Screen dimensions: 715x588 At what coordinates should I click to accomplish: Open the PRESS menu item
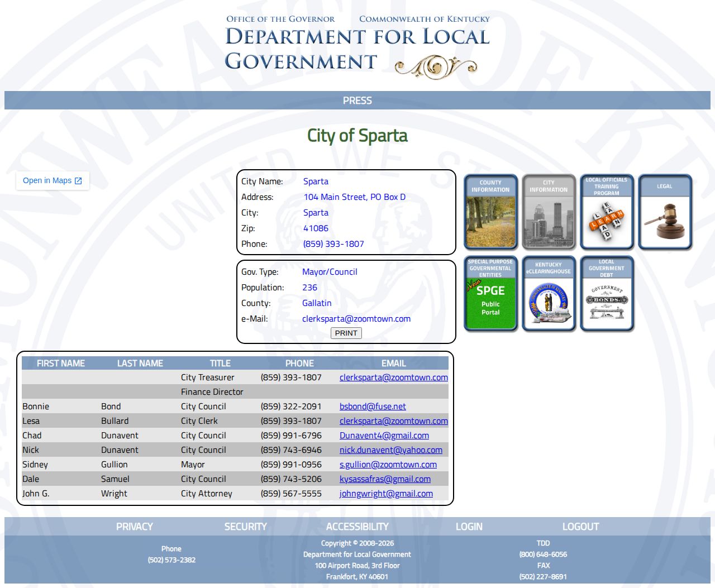pyautogui.click(x=357, y=101)
